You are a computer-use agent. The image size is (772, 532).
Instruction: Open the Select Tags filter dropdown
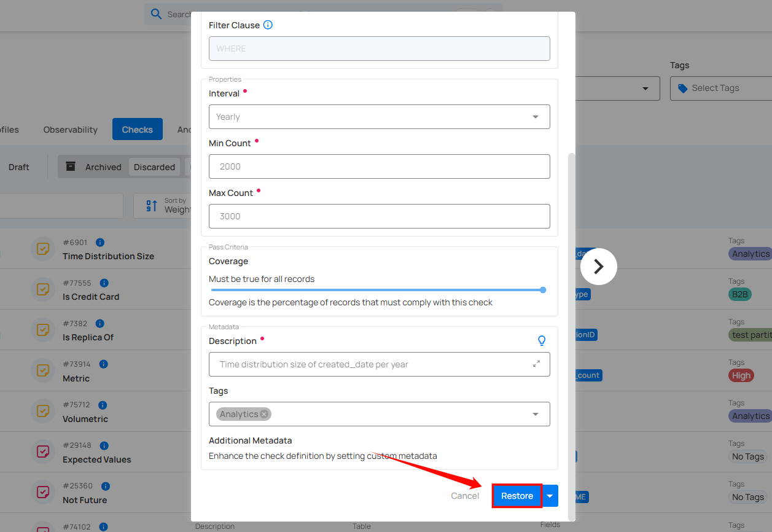coord(721,88)
